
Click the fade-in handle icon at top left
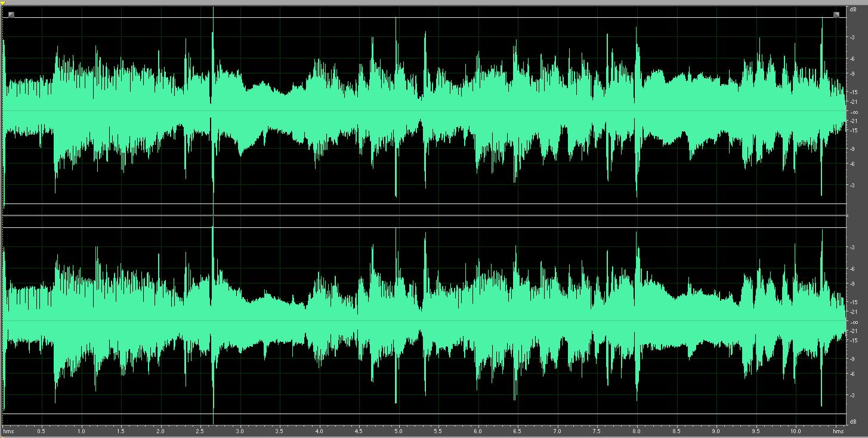[11, 14]
